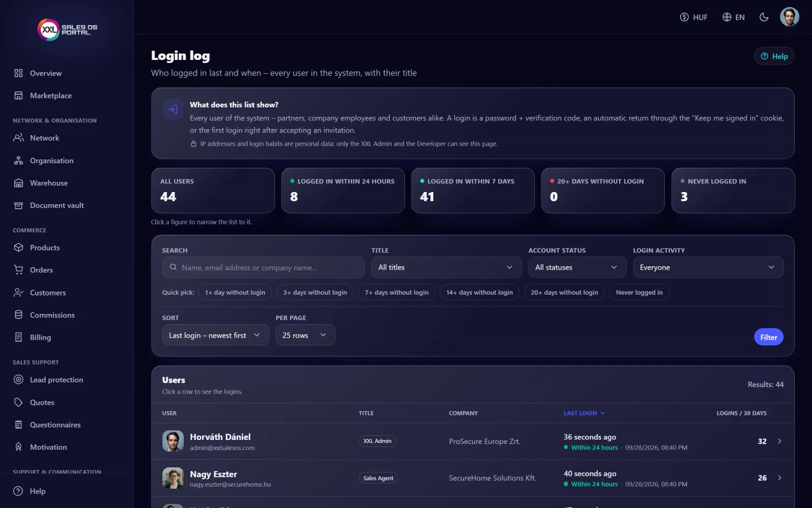Click the XXL Admin title badge
This screenshot has height=508, width=812.
[378, 441]
